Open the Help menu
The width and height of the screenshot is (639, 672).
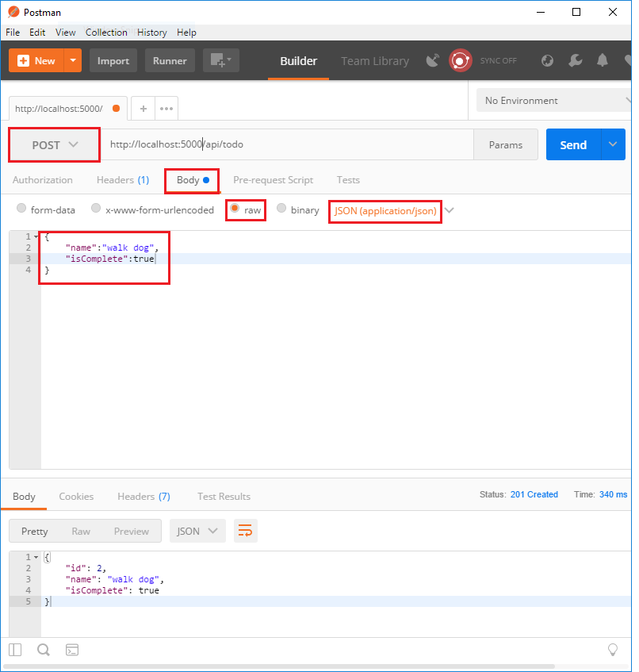[x=187, y=33]
